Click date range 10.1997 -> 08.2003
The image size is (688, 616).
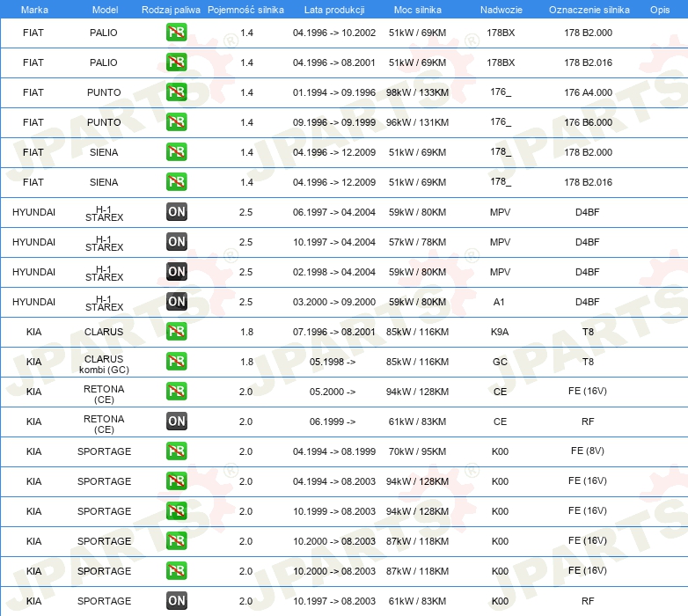tap(334, 601)
